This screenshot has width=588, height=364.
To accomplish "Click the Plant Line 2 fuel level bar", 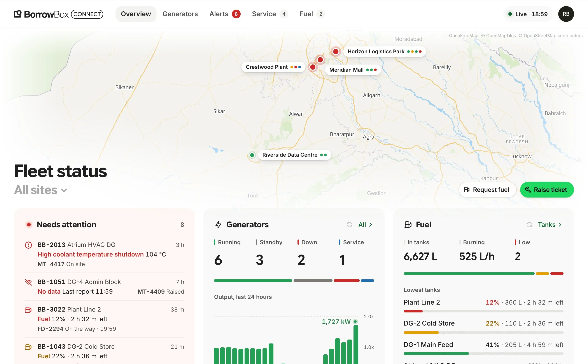I will pyautogui.click(x=483, y=311).
